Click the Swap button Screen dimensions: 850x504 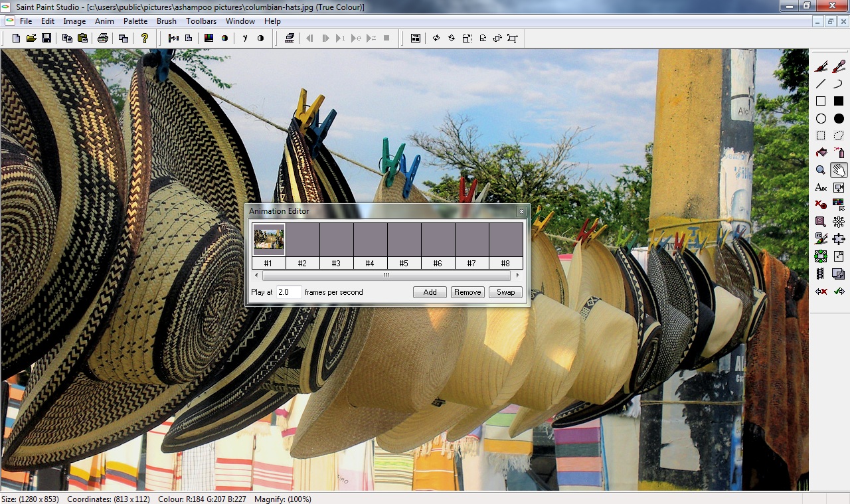[x=505, y=292]
